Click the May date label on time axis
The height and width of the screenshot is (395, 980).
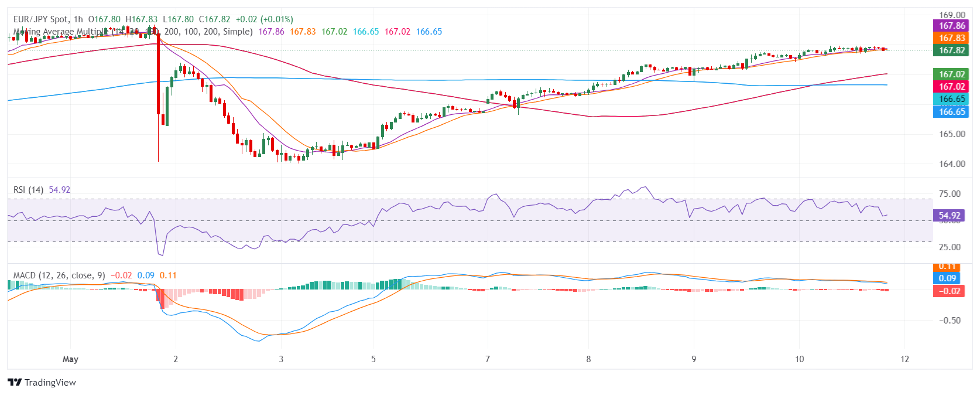[70, 359]
